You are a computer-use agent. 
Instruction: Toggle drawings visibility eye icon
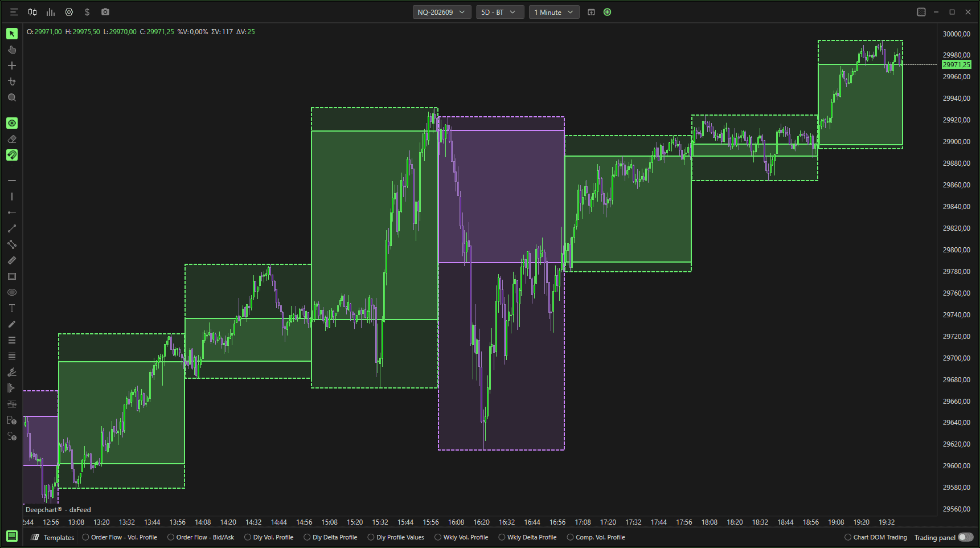[12, 123]
